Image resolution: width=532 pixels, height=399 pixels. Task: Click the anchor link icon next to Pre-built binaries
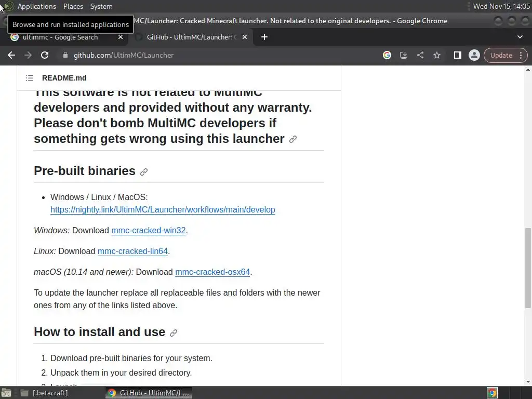click(x=144, y=171)
